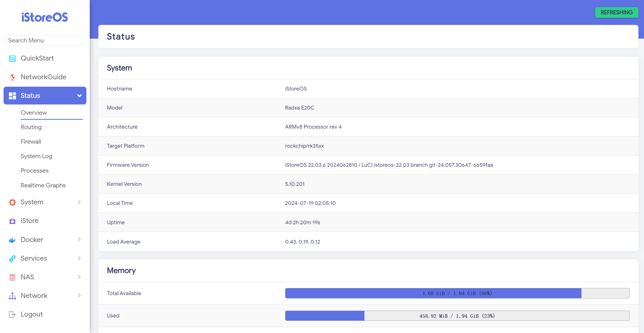Open the Processes page
The image size is (644, 333).
pyautogui.click(x=35, y=171)
